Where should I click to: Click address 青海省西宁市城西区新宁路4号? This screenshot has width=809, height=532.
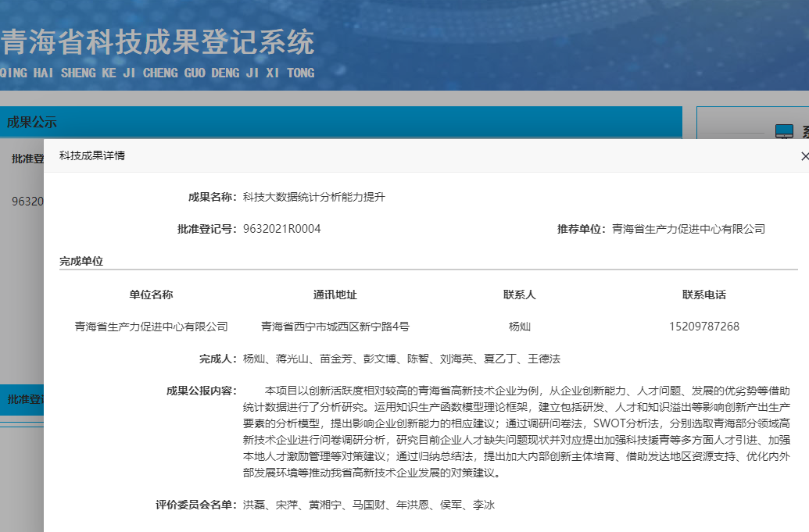click(335, 327)
